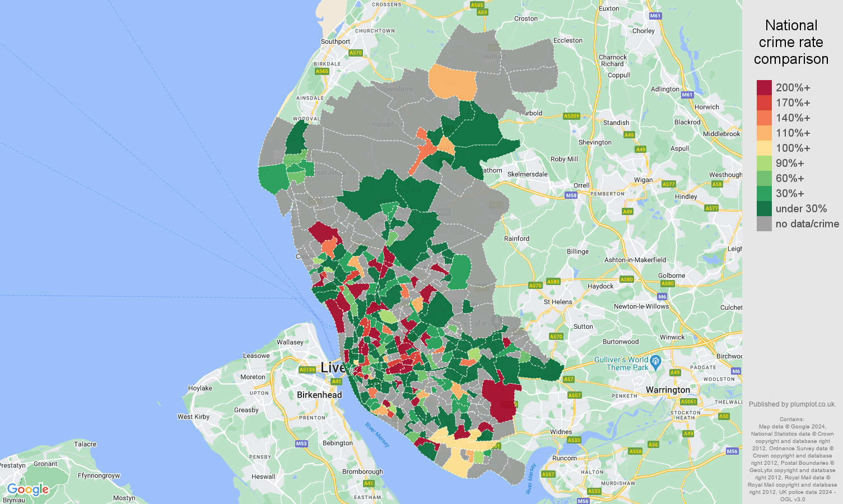
Task: Click the 170%+ red legend swatch
Action: coord(764,102)
